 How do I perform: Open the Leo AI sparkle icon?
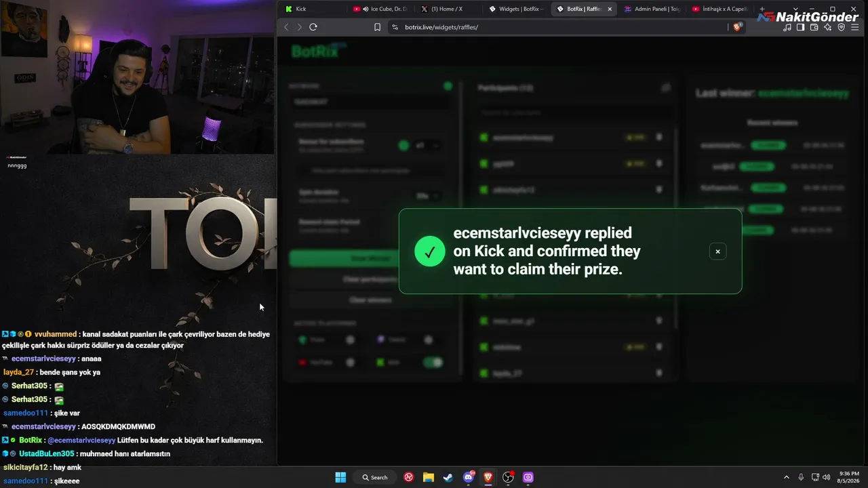click(828, 27)
